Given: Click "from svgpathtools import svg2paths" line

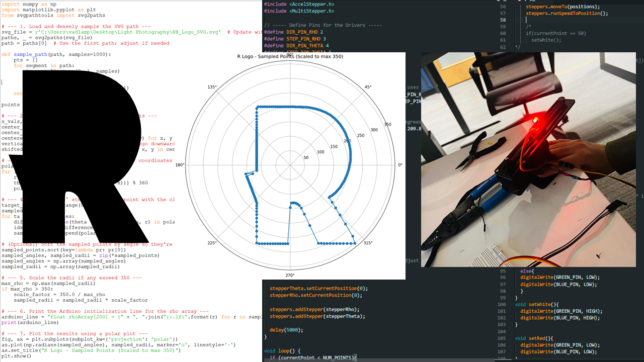Looking at the screenshot, I should click(53, 16).
